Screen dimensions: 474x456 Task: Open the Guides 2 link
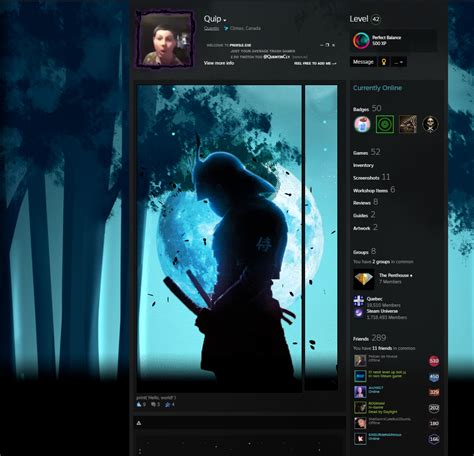click(x=364, y=215)
